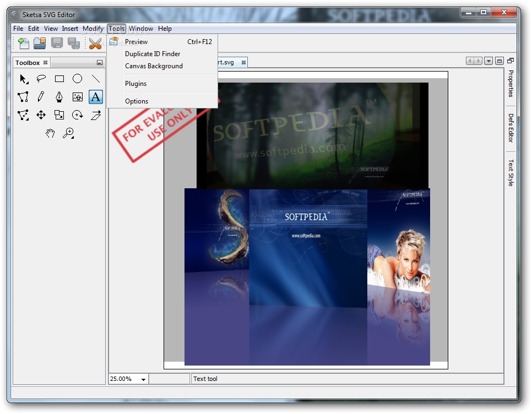Open the zoom percentage dropdown
The width and height of the screenshot is (532, 414).
(144, 379)
